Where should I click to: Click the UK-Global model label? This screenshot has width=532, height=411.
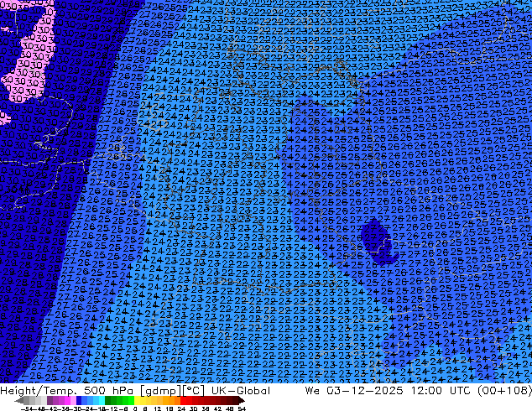[x=241, y=391]
